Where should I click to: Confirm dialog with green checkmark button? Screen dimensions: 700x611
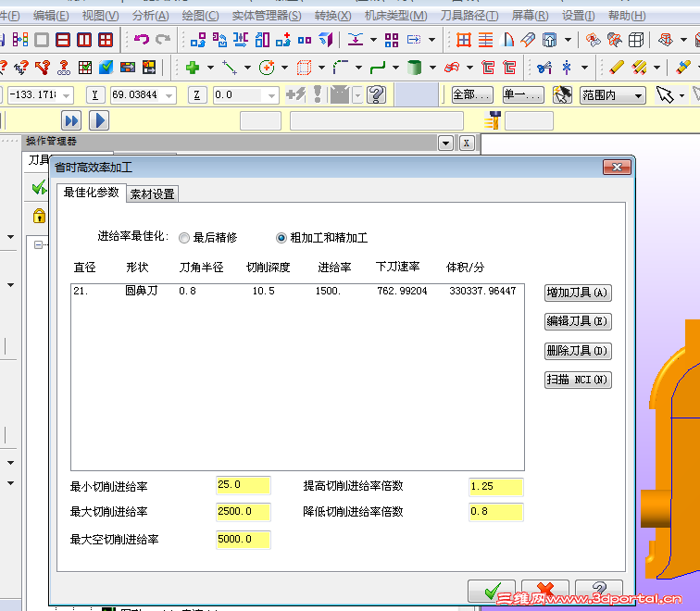[492, 591]
